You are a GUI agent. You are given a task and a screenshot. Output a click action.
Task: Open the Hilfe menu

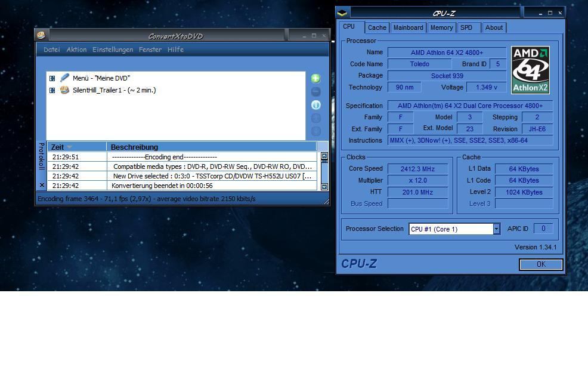(x=175, y=50)
